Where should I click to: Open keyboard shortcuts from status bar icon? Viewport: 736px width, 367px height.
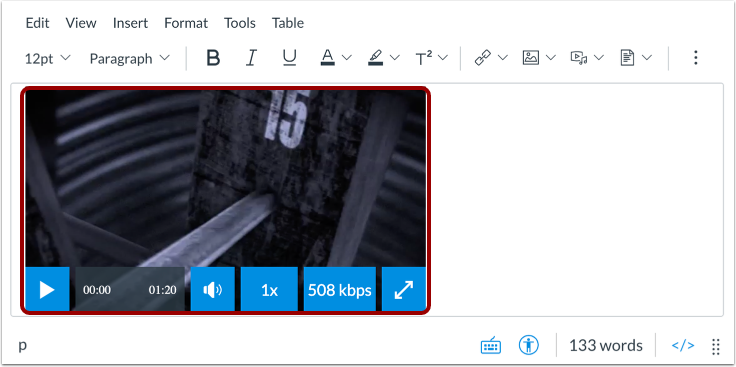click(x=491, y=346)
